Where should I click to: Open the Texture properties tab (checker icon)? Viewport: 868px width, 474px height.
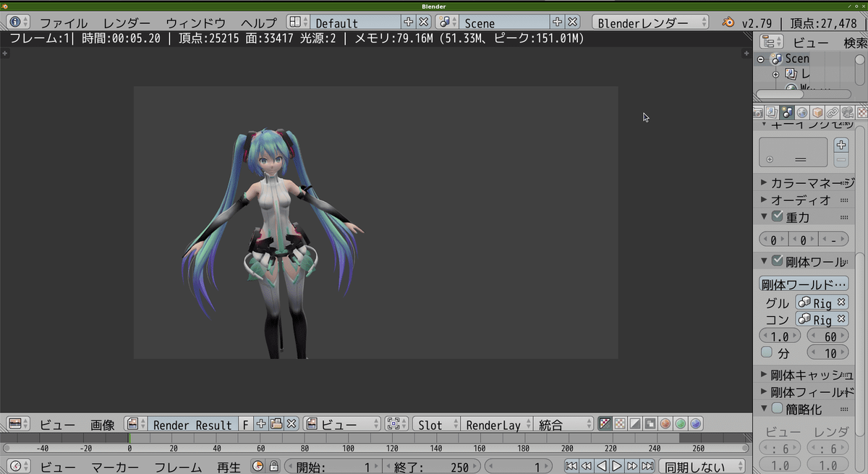pos(862,112)
